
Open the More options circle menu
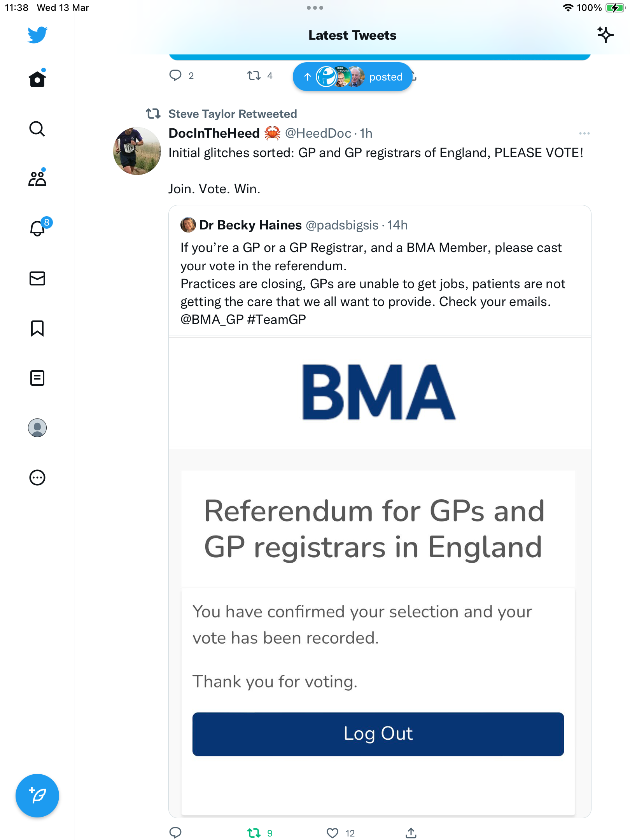[x=37, y=478]
